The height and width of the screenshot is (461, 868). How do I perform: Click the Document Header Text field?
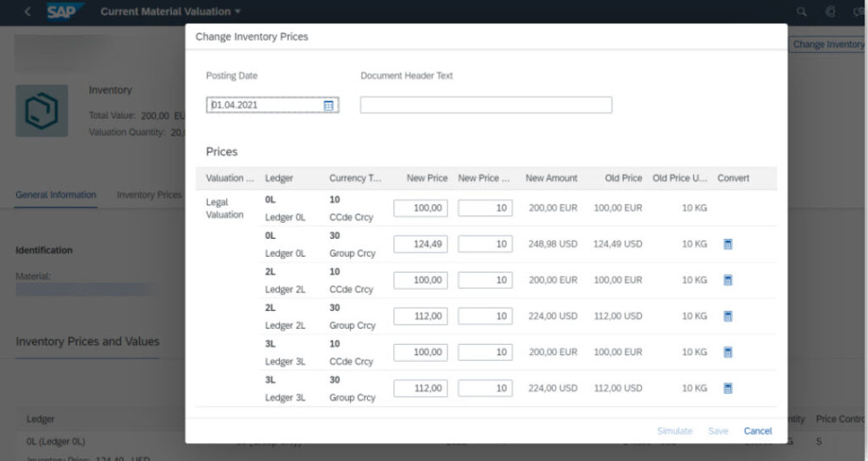coord(486,105)
